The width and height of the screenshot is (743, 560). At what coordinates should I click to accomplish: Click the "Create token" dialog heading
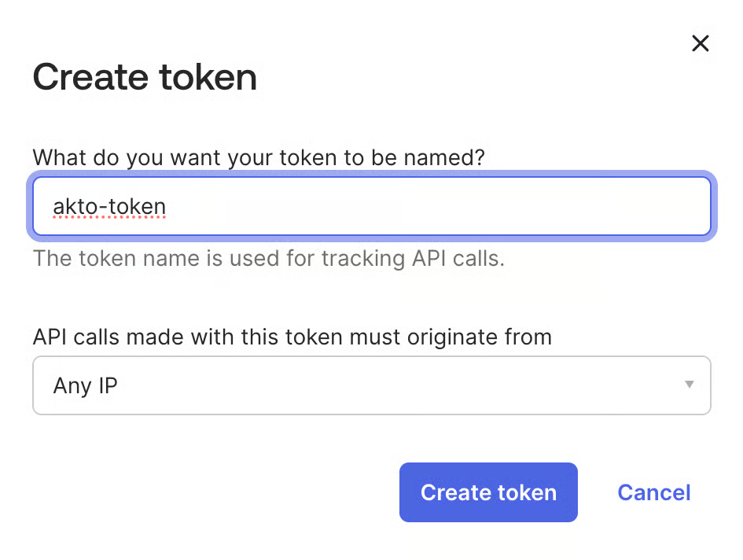pos(145,77)
